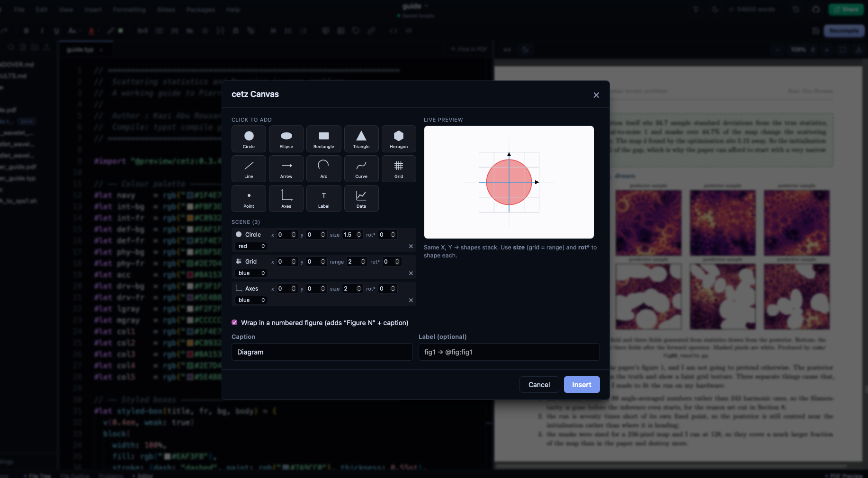Add an Ellipse shape
The height and width of the screenshot is (478, 868).
coord(286,139)
